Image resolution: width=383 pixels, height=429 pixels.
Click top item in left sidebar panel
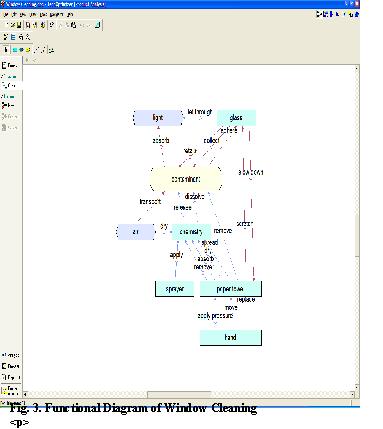coord(9,66)
